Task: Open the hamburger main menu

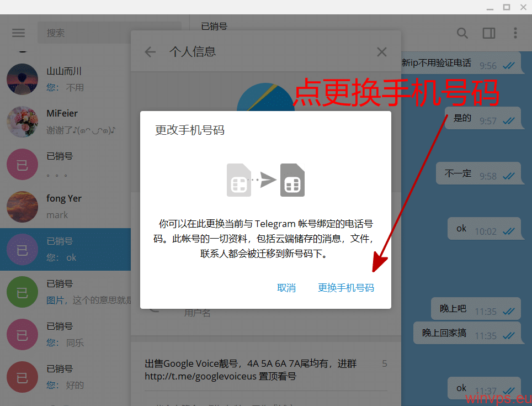Action: click(x=18, y=33)
